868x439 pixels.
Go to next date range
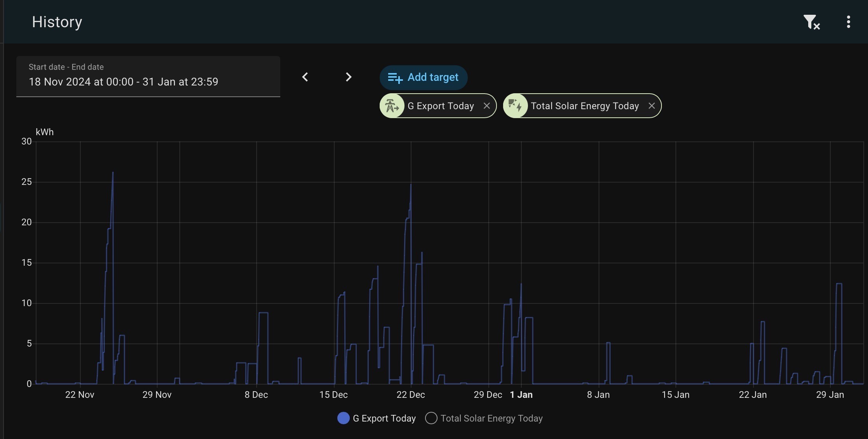coord(349,77)
